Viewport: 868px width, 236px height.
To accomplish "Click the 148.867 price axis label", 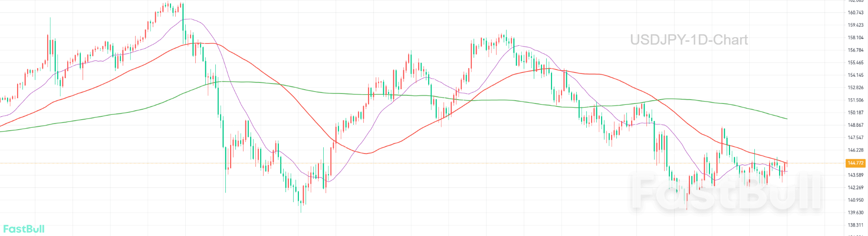I will coord(855,125).
